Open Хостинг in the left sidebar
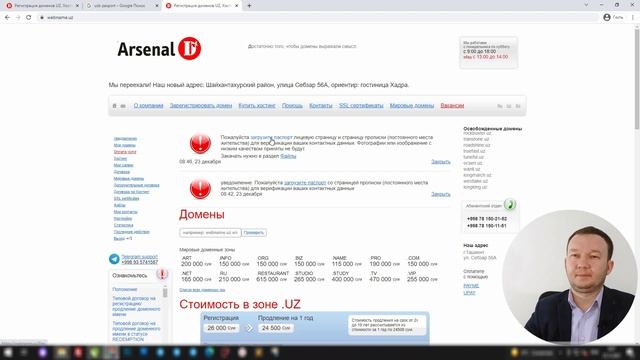This screenshot has width=640, height=360. [120, 159]
